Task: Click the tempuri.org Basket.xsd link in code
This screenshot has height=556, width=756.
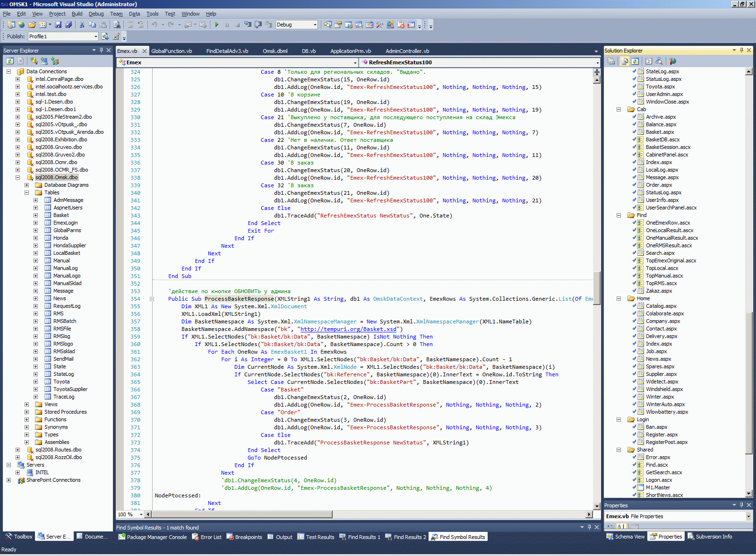Action: click(x=348, y=329)
